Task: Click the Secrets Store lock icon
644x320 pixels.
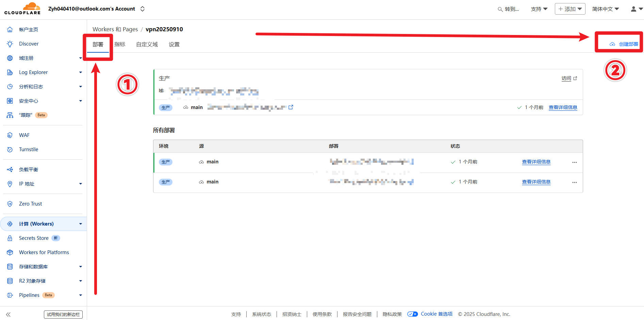Action: click(10, 238)
